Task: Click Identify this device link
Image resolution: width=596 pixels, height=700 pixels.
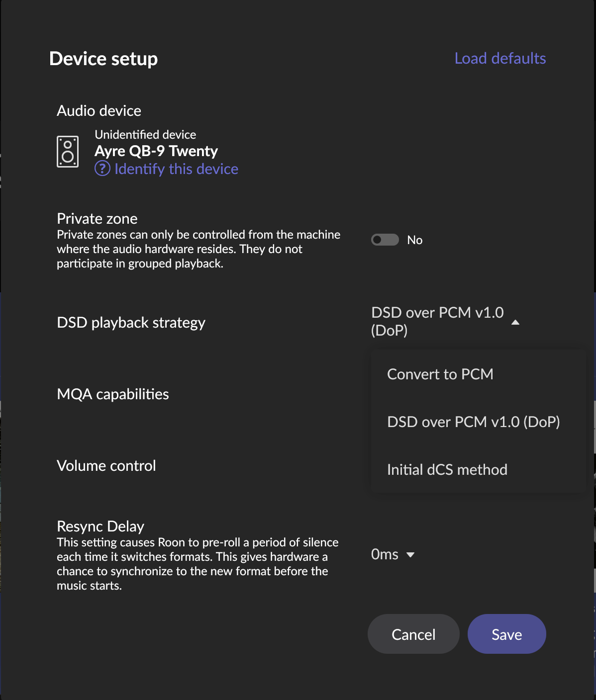Action: pos(177,169)
